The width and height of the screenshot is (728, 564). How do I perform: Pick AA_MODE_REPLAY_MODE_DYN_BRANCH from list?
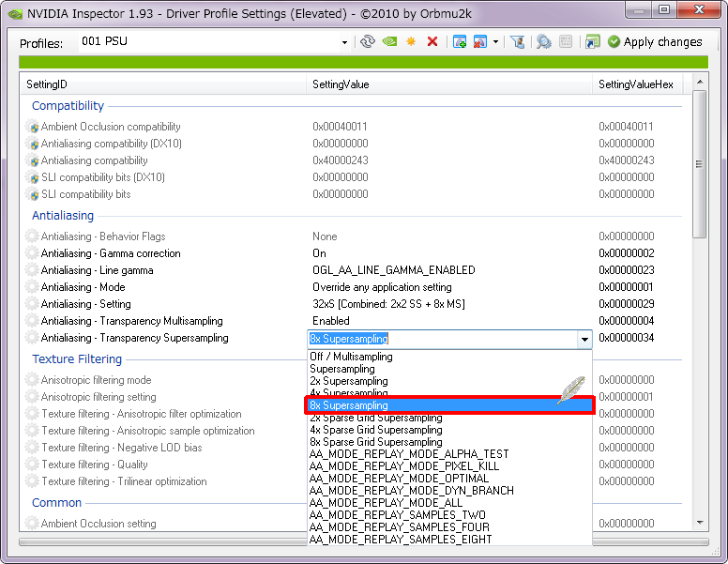click(x=411, y=491)
